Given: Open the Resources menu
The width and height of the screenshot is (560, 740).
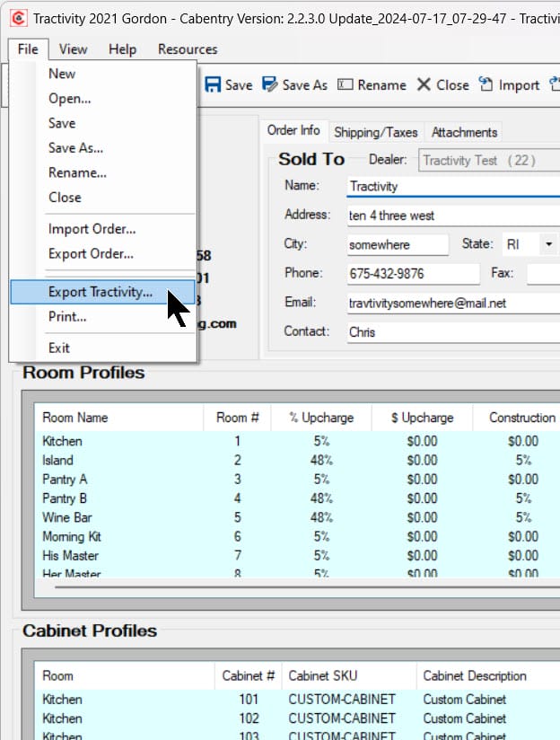Looking at the screenshot, I should 188,49.
